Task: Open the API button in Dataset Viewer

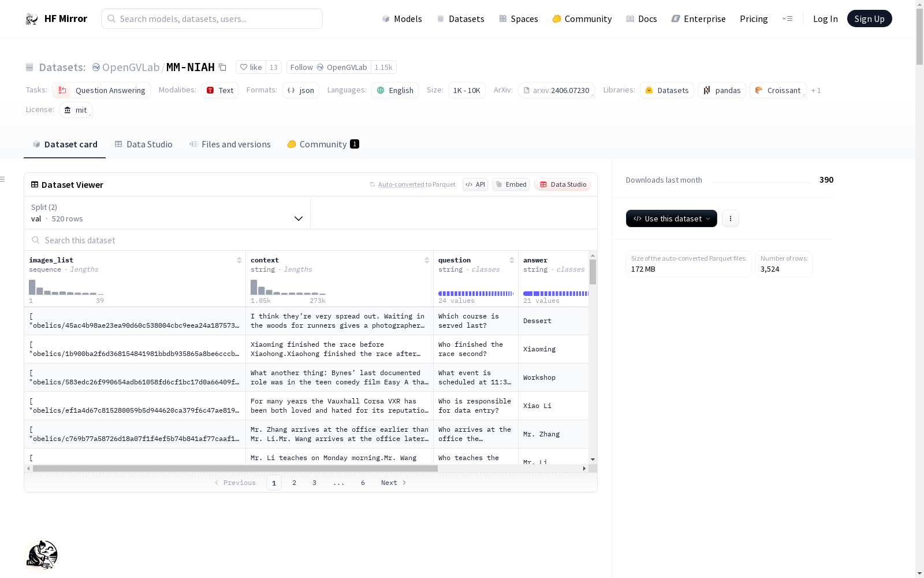Action: point(475,184)
